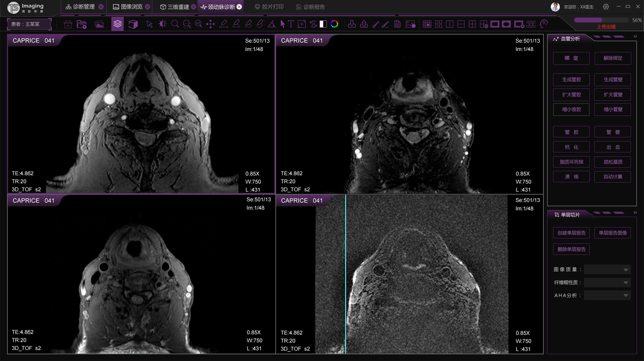Toggle the side-by-side two-column layout
Viewport: 644px width, 361px height.
coord(449,24)
